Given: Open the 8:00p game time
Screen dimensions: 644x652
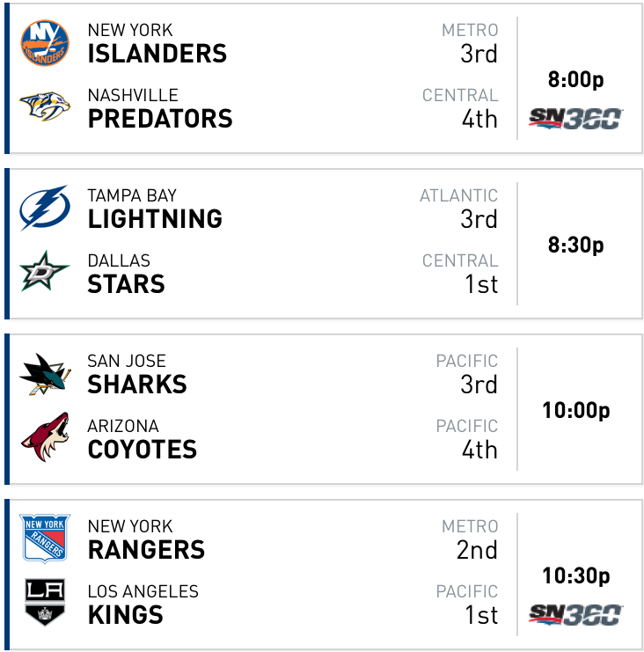Looking at the screenshot, I should coord(575,79).
